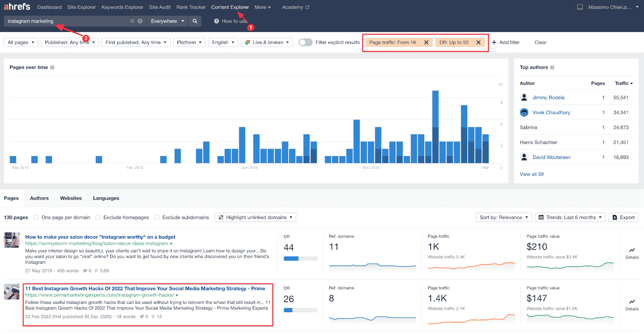The height and width of the screenshot is (334, 644).
Task: Expand the sunnystorm URL dropdown arrow
Action: (x=171, y=244)
